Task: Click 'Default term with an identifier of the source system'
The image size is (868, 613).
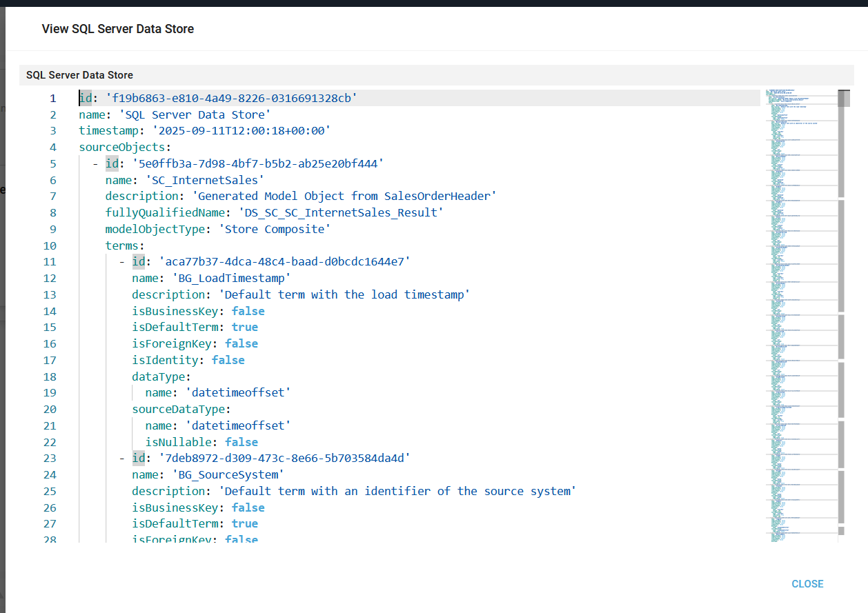Action: (x=397, y=491)
